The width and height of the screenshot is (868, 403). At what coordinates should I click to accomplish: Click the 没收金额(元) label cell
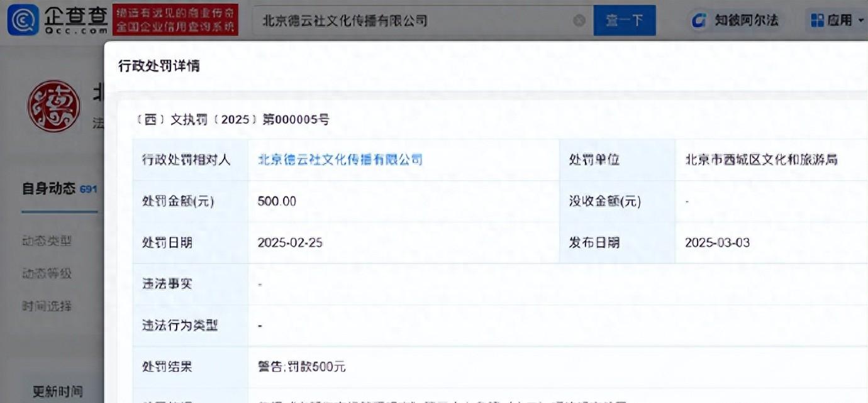[x=618, y=201]
